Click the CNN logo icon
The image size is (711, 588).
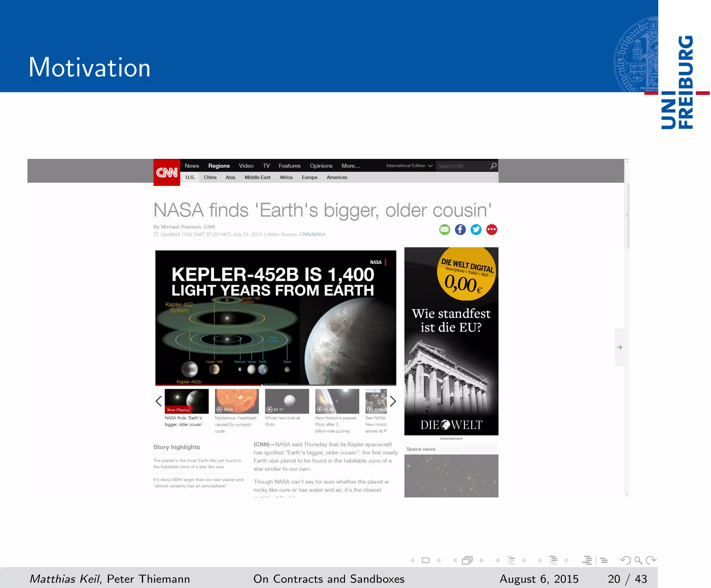click(x=167, y=172)
